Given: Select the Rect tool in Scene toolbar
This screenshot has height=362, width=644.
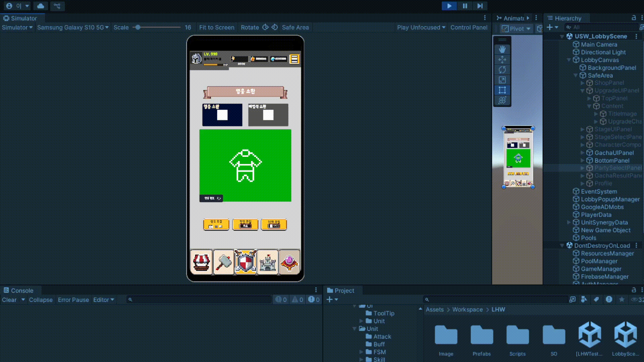Looking at the screenshot, I should [x=502, y=90].
